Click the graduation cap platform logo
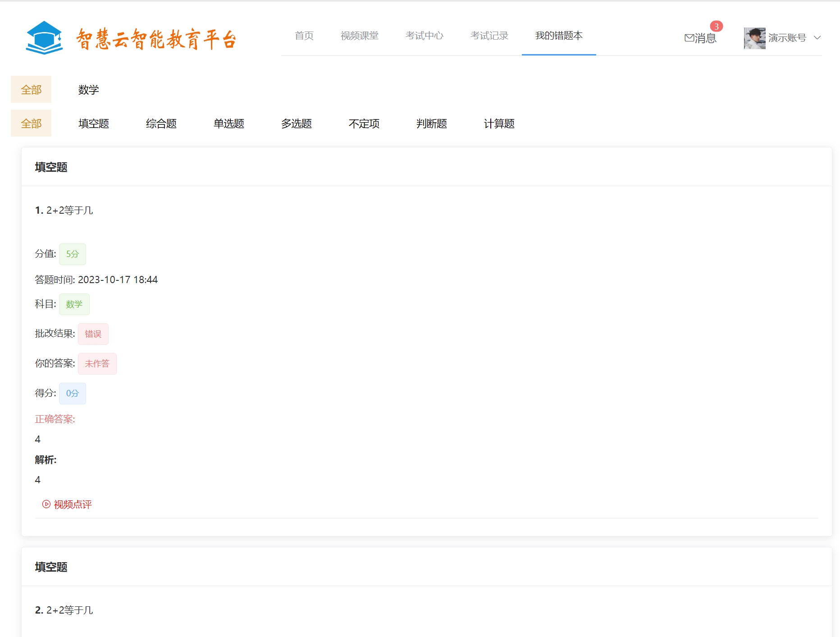The height and width of the screenshot is (637, 840). coord(44,38)
